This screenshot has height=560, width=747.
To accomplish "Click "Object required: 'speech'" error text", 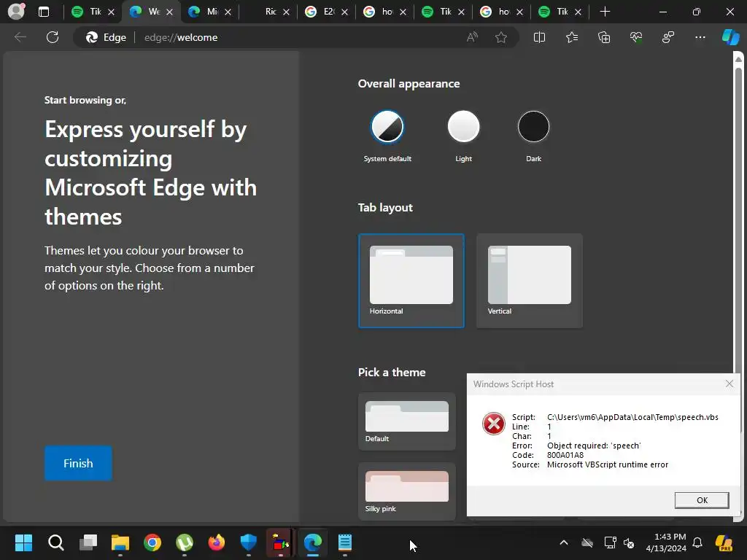I will point(594,446).
